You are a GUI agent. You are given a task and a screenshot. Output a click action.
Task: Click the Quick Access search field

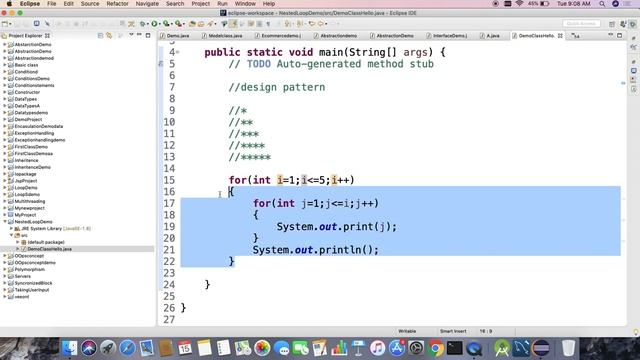pyautogui.click(x=581, y=24)
